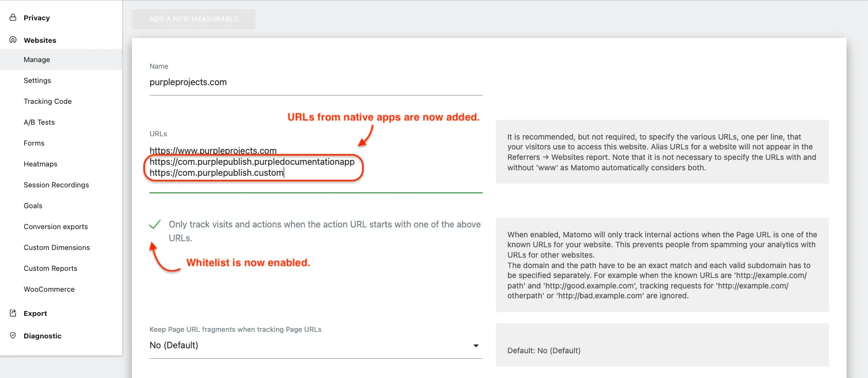The image size is (868, 378).
Task: Open the Tracking Code page
Action: pyautogui.click(x=48, y=101)
